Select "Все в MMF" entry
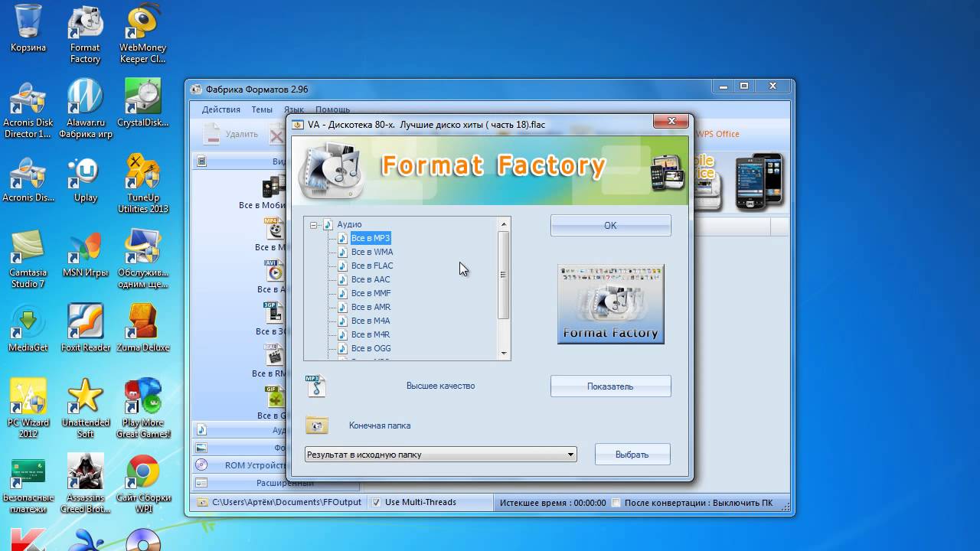980x551 pixels. point(371,293)
